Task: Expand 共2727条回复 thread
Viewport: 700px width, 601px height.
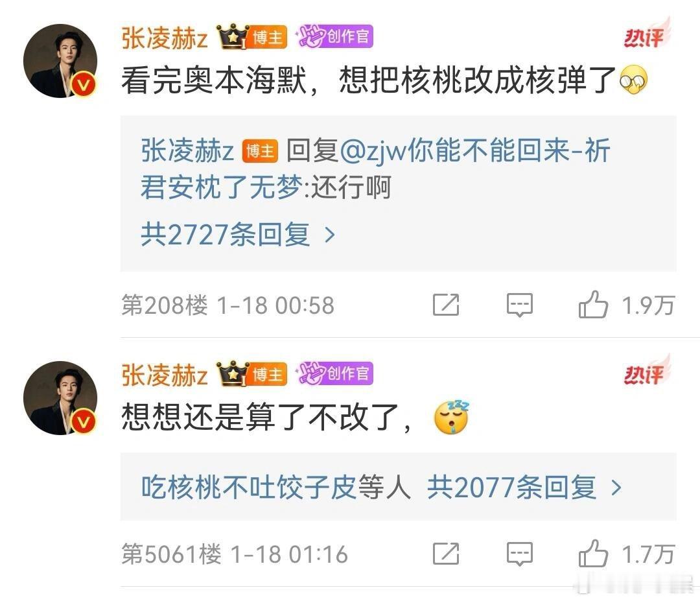Action: (237, 235)
